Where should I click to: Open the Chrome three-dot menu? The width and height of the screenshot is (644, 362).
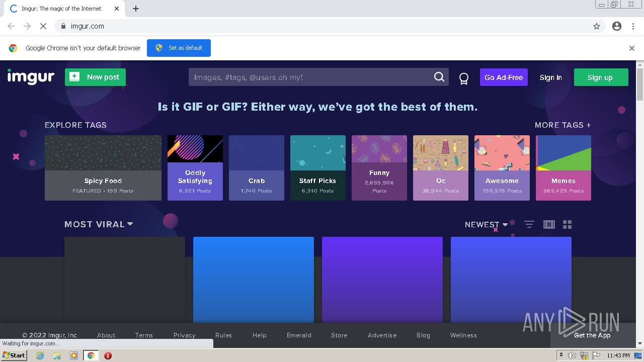633,26
